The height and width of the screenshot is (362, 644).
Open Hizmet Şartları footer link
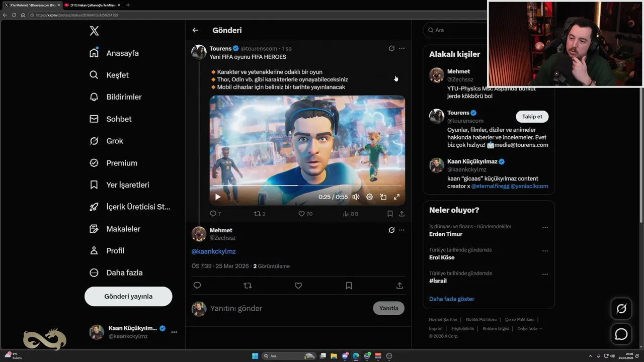[x=443, y=320]
